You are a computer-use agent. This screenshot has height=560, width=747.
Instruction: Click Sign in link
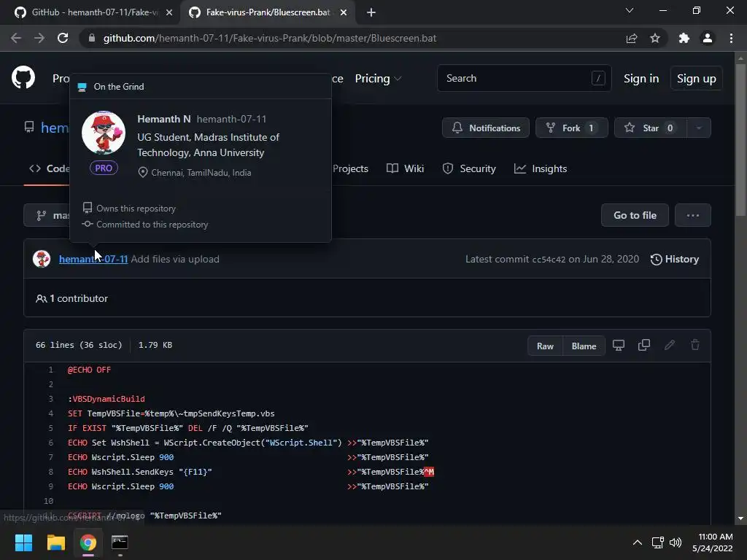coord(641,79)
